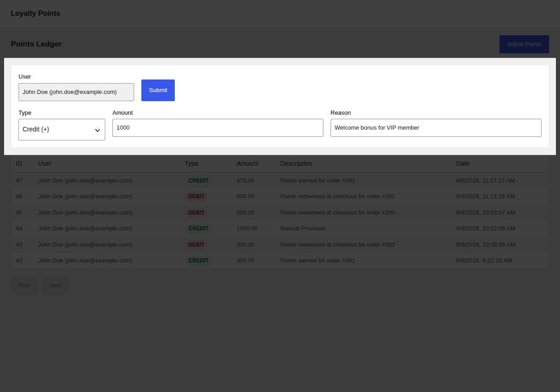Viewport: 560px width, 392px height.
Task: Click the User field with John Doe
Action: click(76, 92)
